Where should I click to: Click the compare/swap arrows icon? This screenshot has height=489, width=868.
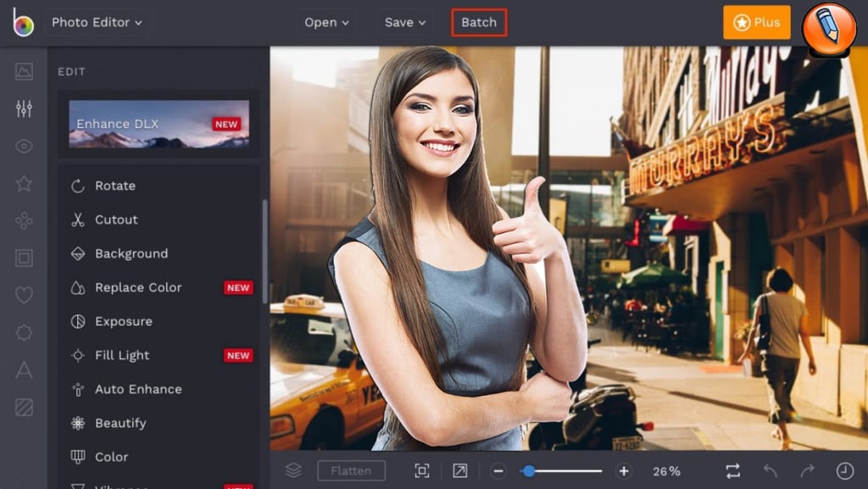(x=733, y=470)
